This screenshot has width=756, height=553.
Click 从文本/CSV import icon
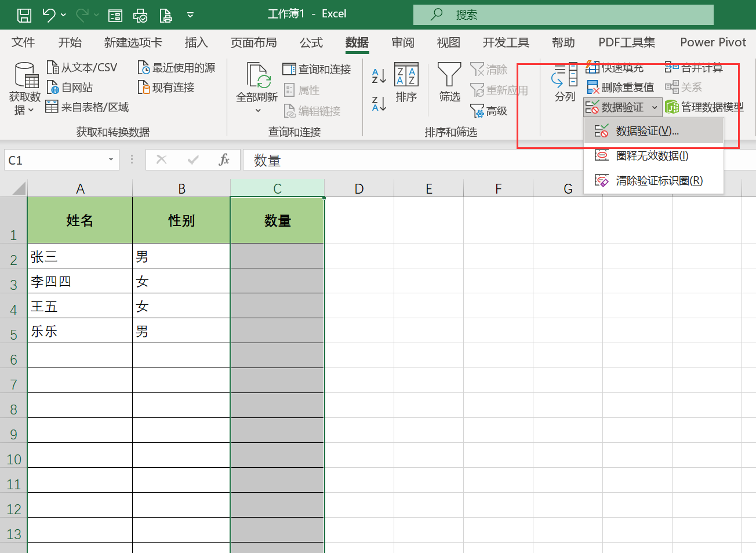coord(53,68)
